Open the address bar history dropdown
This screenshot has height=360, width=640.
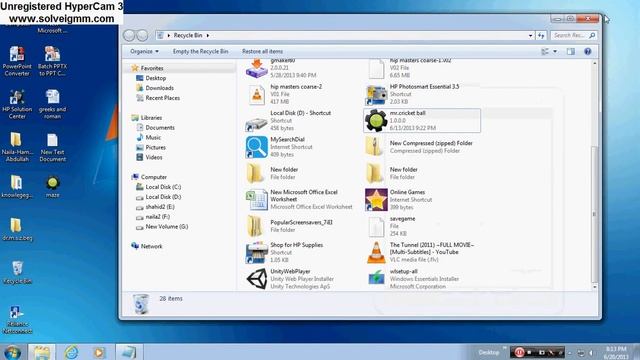pos(530,36)
